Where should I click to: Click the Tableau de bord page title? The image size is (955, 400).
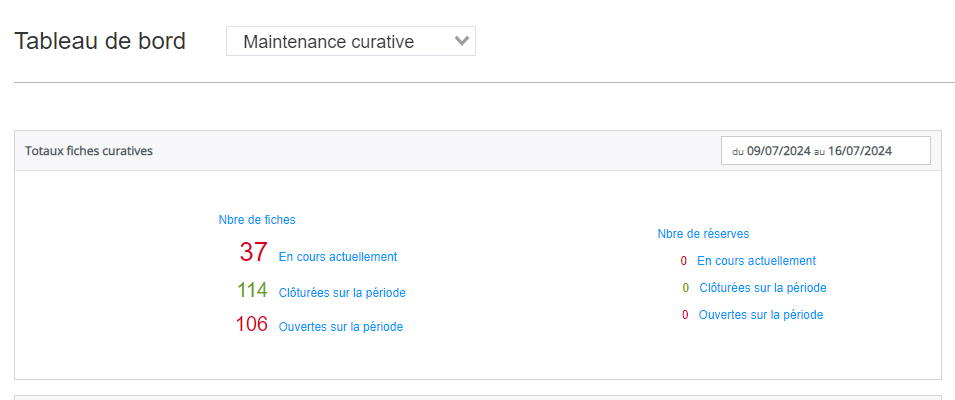tap(100, 41)
